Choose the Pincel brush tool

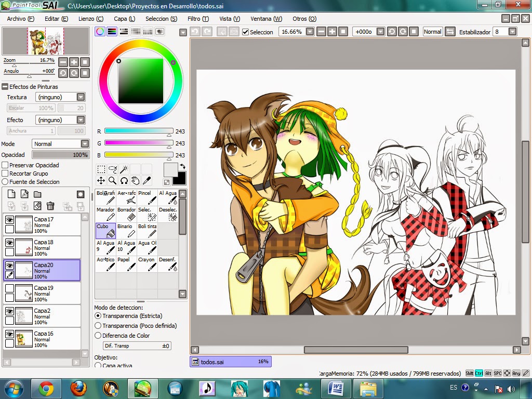coord(147,197)
